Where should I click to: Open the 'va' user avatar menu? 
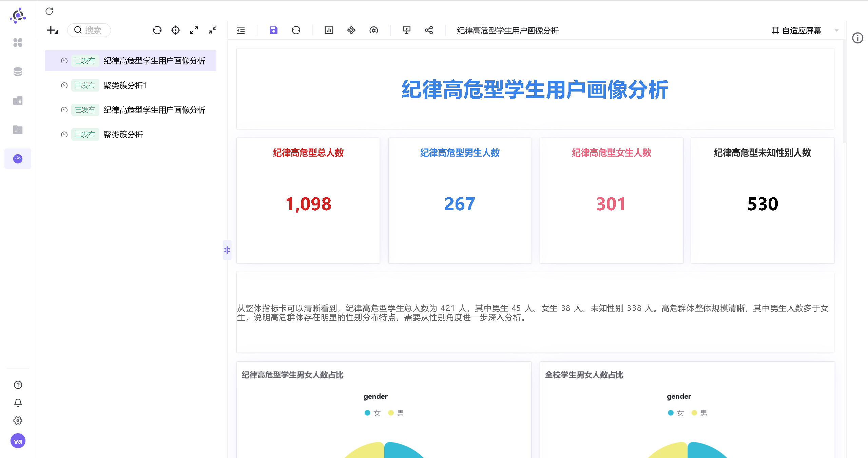click(18, 441)
